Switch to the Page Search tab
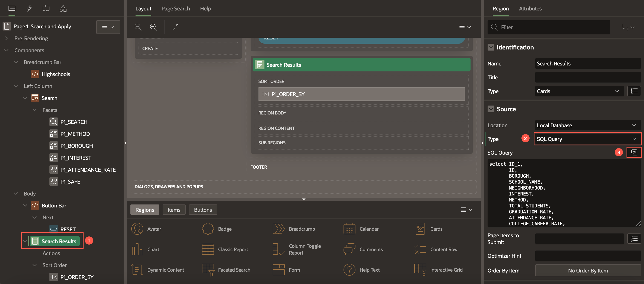This screenshot has height=284, width=644. click(176, 9)
